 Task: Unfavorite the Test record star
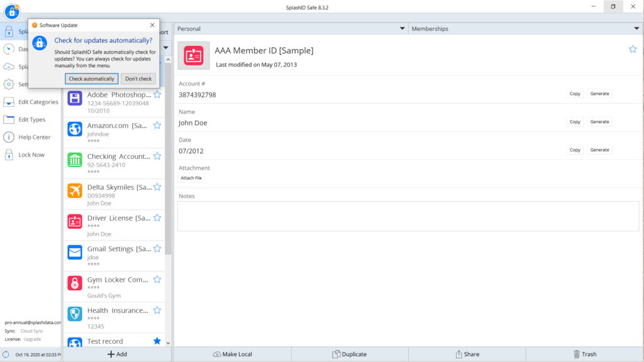pyautogui.click(x=157, y=341)
